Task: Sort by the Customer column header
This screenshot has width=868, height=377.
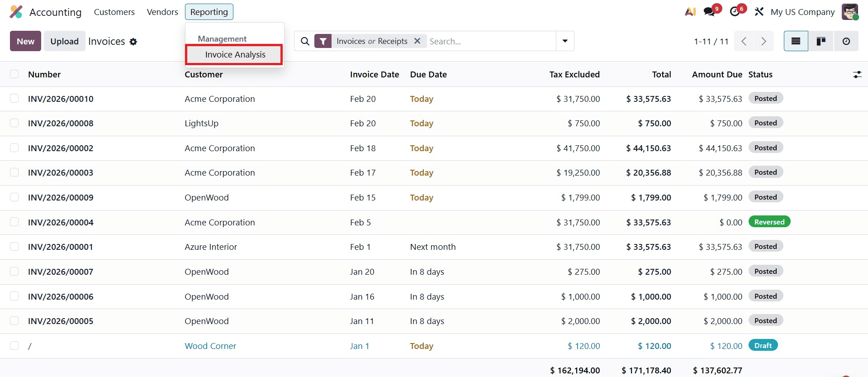Action: pyautogui.click(x=204, y=75)
